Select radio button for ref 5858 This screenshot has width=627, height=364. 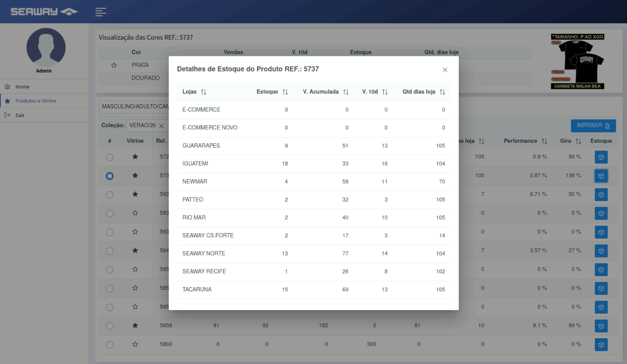pos(110,326)
